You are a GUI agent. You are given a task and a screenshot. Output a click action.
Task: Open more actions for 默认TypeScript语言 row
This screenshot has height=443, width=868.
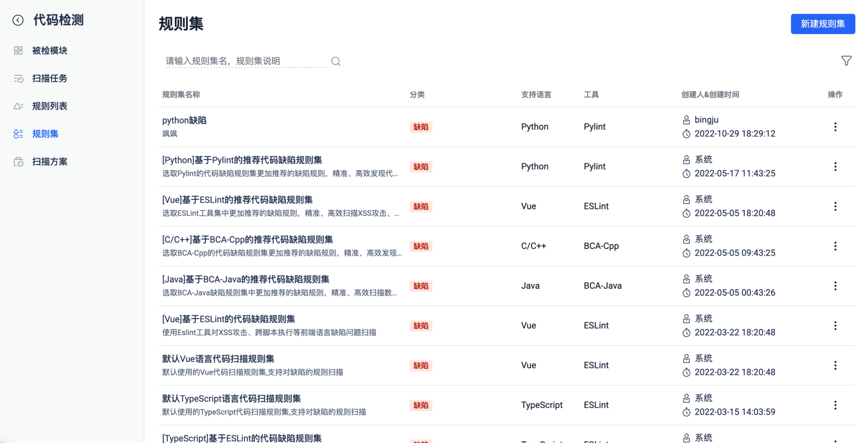(835, 405)
